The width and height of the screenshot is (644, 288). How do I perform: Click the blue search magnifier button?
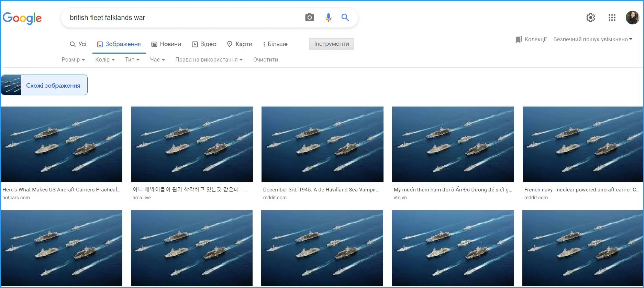[345, 18]
